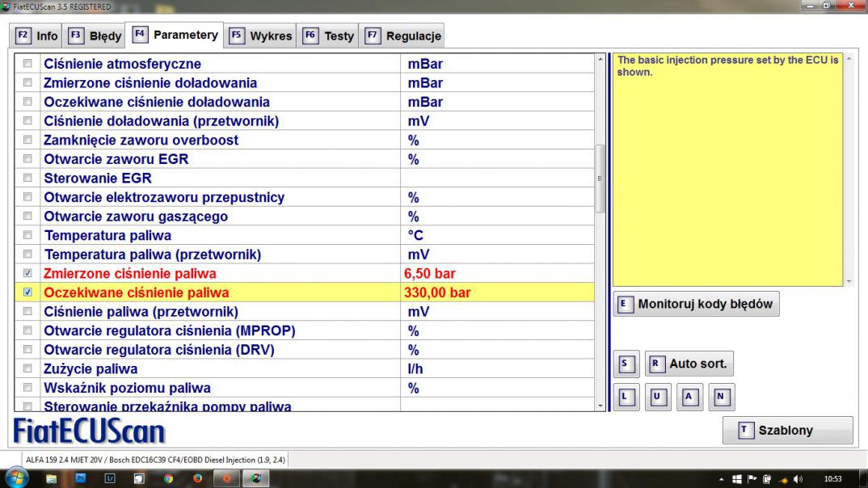
Task: Switch to the Błędy tab
Action: tap(95, 36)
